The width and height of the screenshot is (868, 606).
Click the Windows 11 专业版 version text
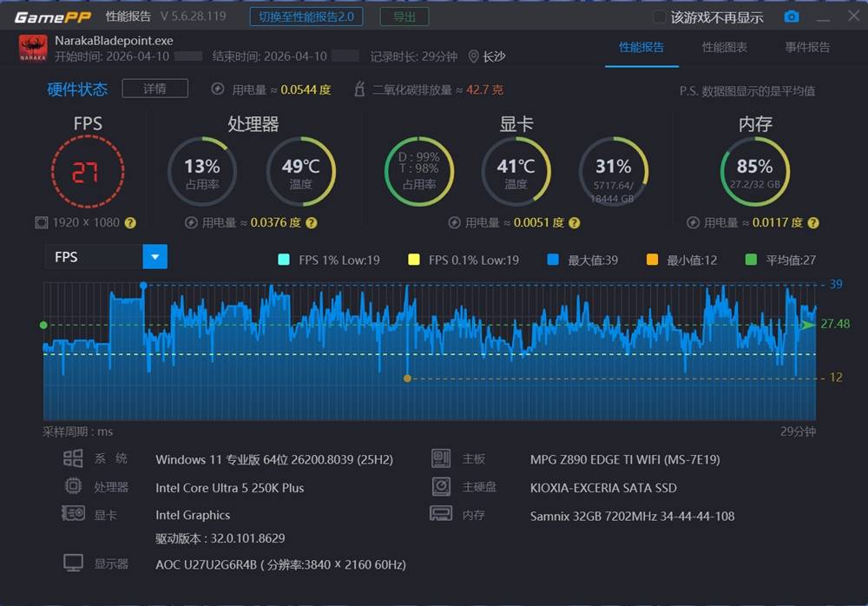tap(274, 460)
